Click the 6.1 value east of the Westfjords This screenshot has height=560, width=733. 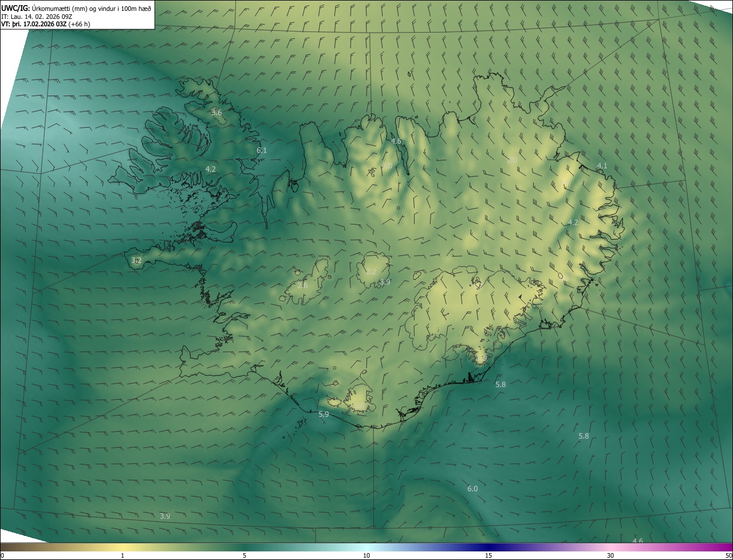click(x=262, y=150)
